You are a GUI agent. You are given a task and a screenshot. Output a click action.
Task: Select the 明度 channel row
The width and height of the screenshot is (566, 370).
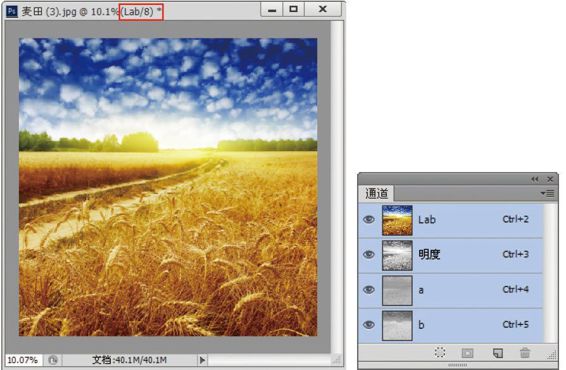click(x=451, y=255)
